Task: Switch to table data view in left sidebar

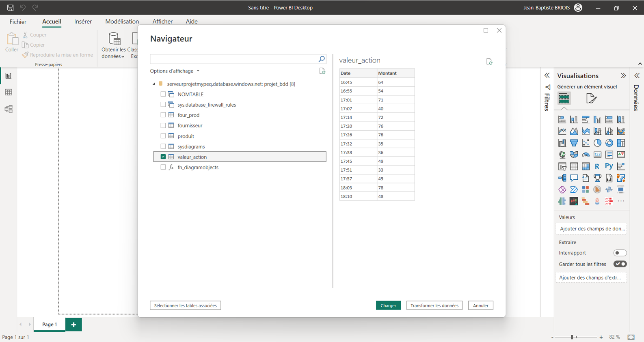Action: click(9, 92)
